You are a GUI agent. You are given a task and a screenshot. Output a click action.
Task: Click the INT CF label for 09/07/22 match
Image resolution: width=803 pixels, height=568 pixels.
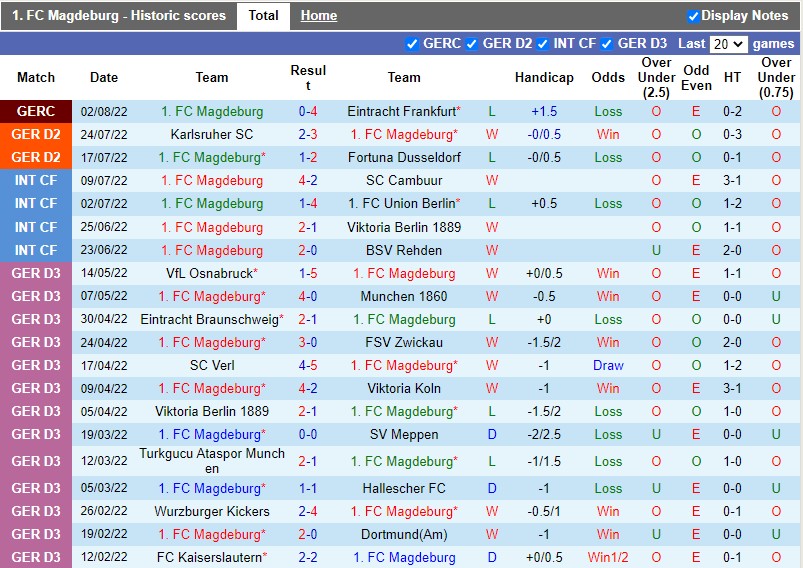(x=36, y=180)
